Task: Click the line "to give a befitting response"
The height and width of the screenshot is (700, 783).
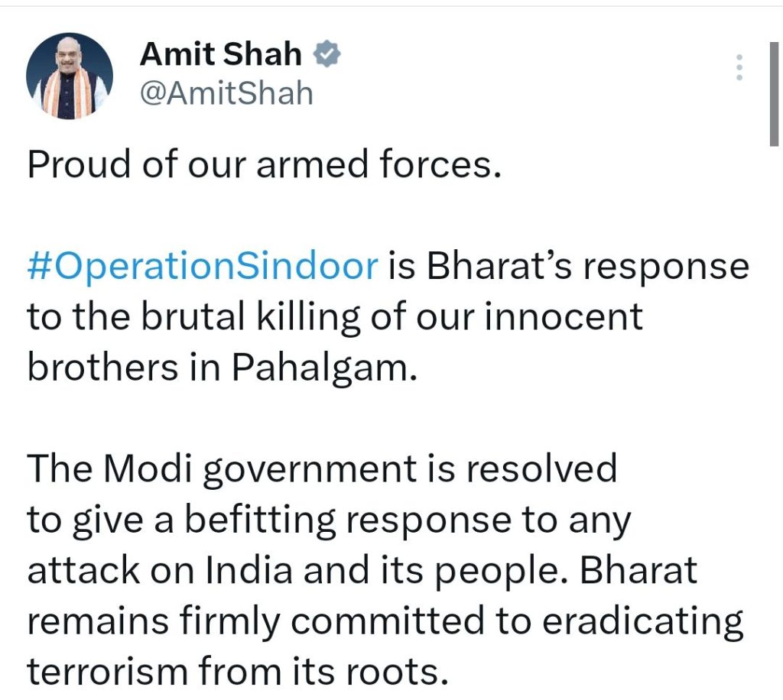Action: click(330, 520)
